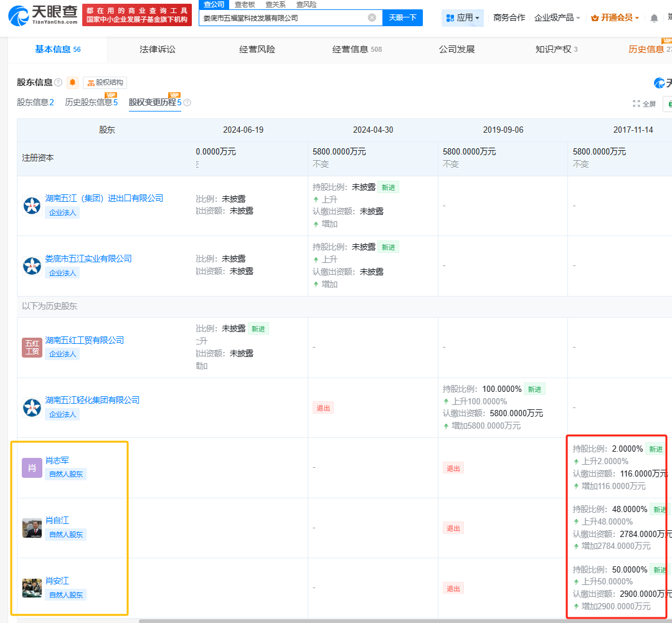Screen dimensions: 672x623
Task: Click the orange alert bell for shareholder monitoring
Action: tap(73, 82)
